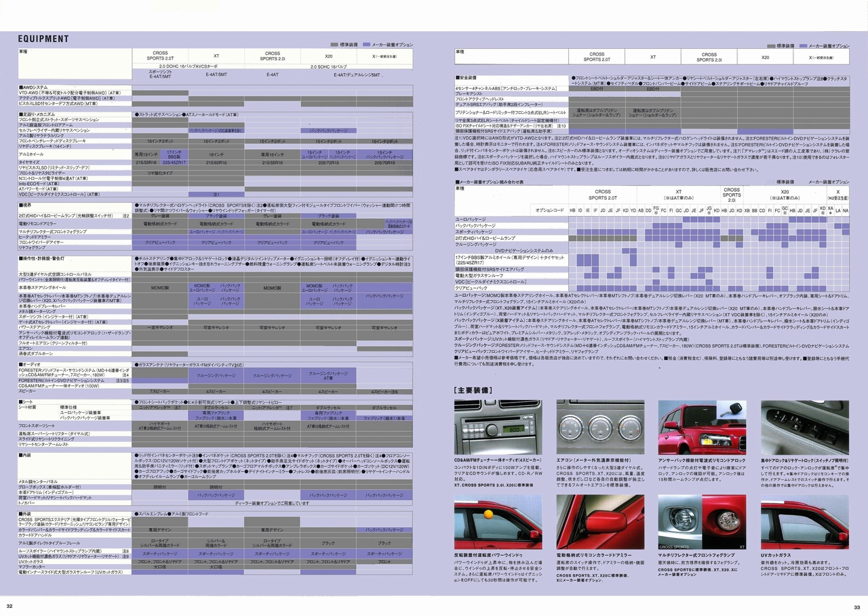Select the 集中ドアロック&リヤゲートロック caption

coord(805,460)
